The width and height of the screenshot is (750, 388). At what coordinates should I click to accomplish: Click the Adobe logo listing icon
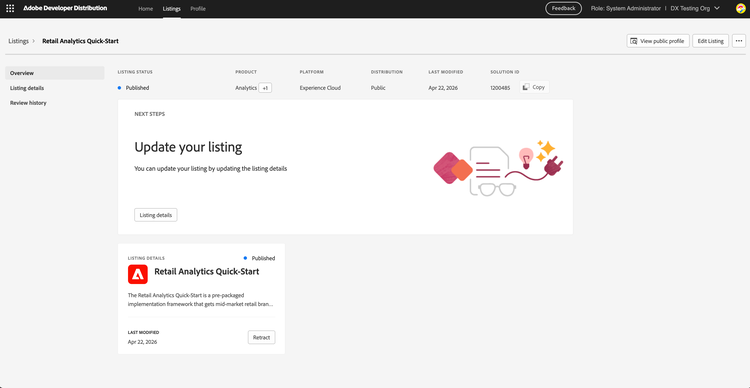tap(138, 274)
